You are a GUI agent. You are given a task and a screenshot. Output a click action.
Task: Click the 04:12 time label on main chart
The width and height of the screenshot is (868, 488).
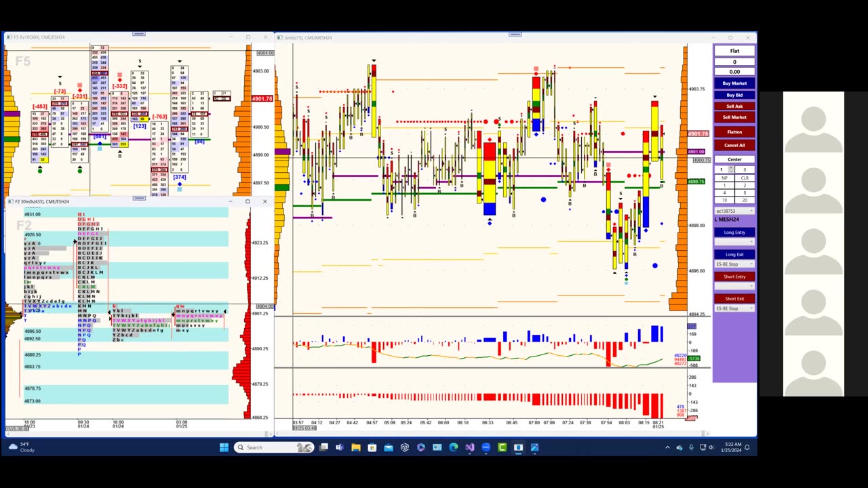317,422
